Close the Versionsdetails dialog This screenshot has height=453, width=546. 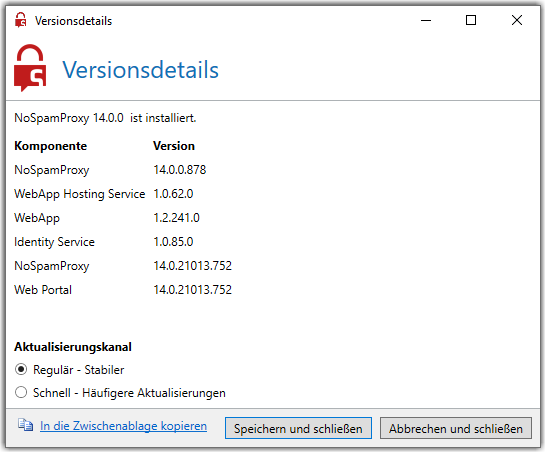coord(517,21)
